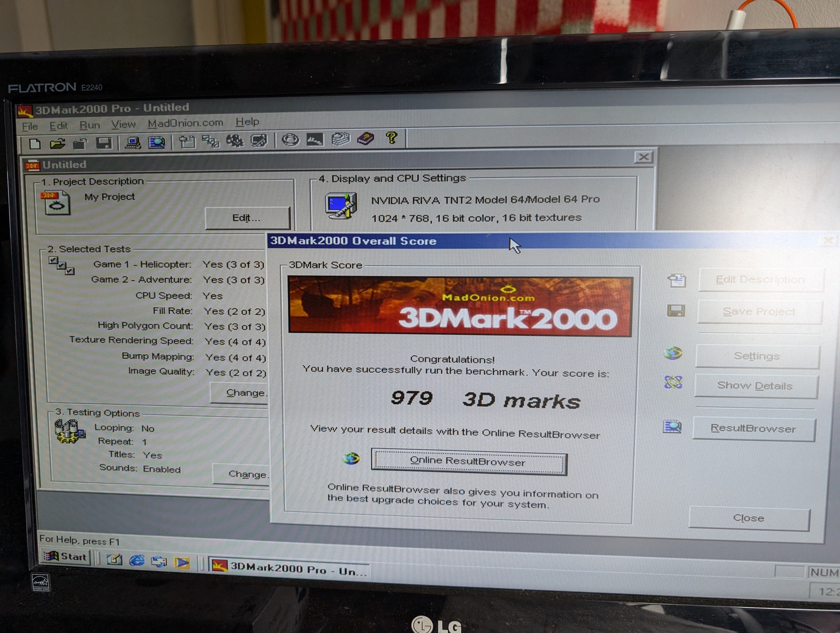Click the ring-shaped toolbar icon
The height and width of the screenshot is (633, 840).
coord(290,139)
